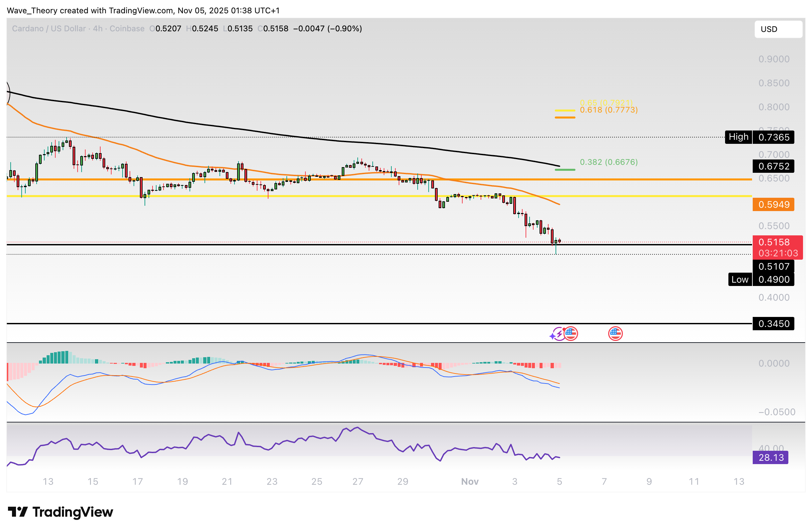Click the 0.3450 support level label
This screenshot has width=812, height=532.
pyautogui.click(x=774, y=323)
